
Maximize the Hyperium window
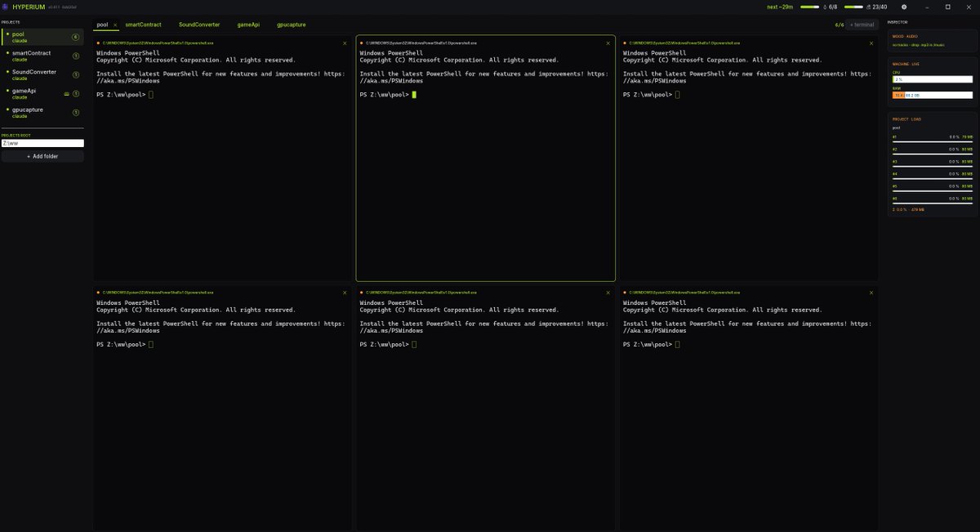coord(947,7)
